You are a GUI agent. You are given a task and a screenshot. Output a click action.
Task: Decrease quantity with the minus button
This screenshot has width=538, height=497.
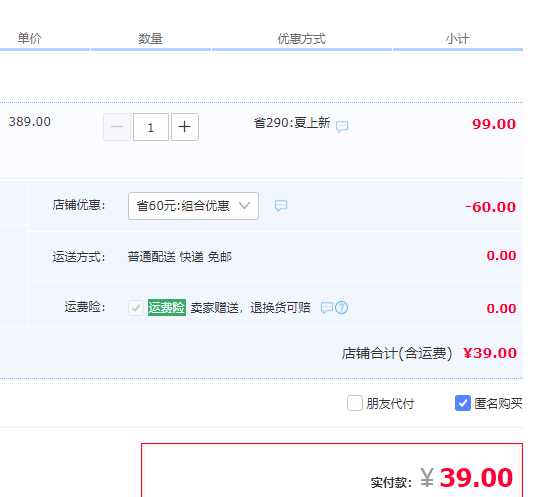pyautogui.click(x=117, y=127)
